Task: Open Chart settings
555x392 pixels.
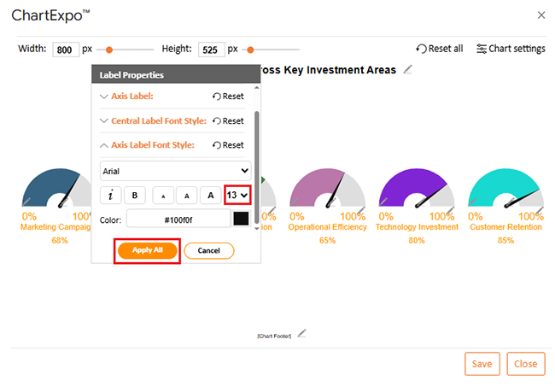Action: 511,49
